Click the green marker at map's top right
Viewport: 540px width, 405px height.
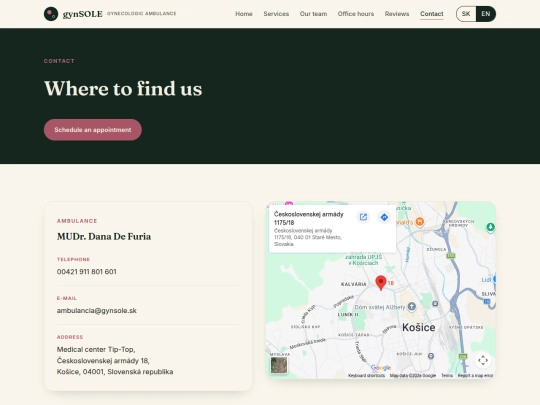point(490,227)
